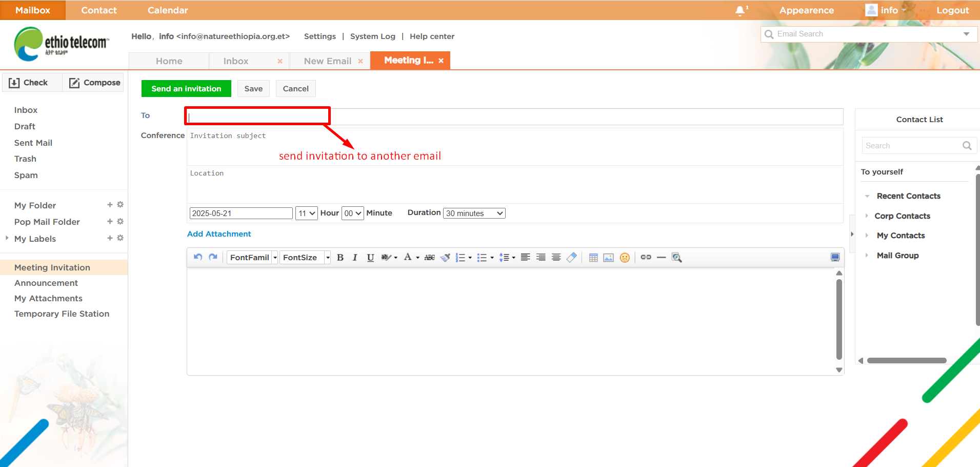980x467 pixels.
Task: Open the Duration dropdown showing 30 minutes
Action: point(474,213)
